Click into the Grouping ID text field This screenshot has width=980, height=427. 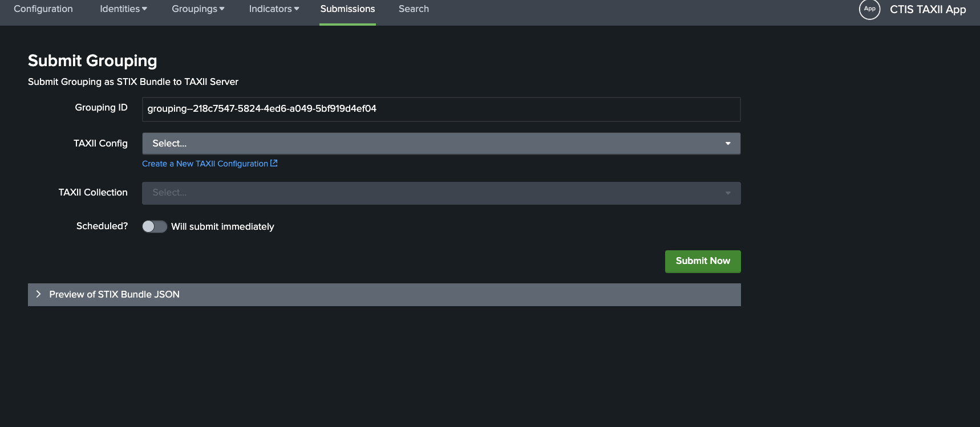[440, 109]
